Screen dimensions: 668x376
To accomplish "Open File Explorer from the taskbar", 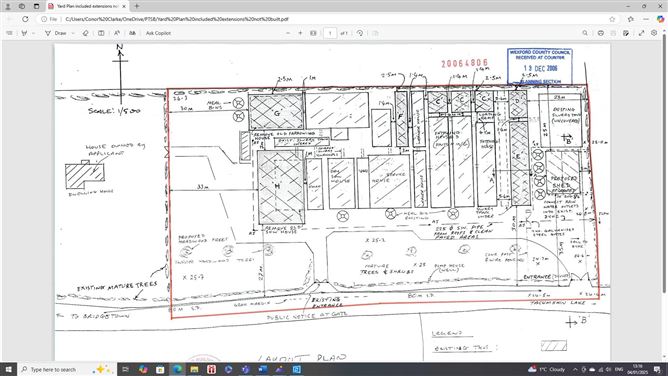I will coord(194,369).
